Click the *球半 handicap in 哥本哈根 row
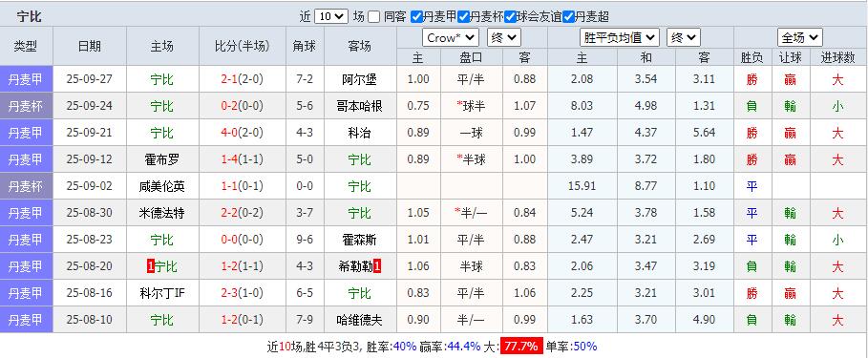Image resolution: width=868 pixels, height=358 pixels. (x=471, y=106)
